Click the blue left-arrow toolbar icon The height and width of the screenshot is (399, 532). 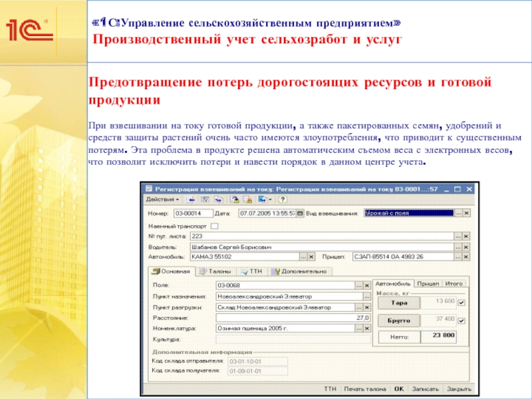click(192, 199)
